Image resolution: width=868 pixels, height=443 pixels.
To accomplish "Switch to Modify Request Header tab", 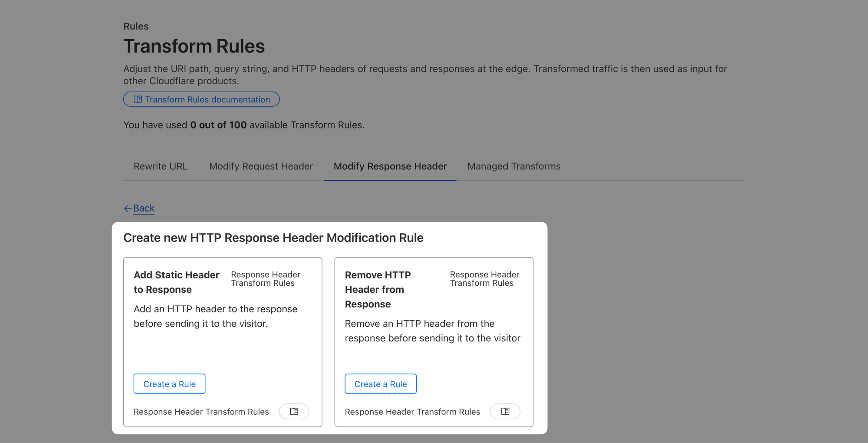I will coord(261,166).
